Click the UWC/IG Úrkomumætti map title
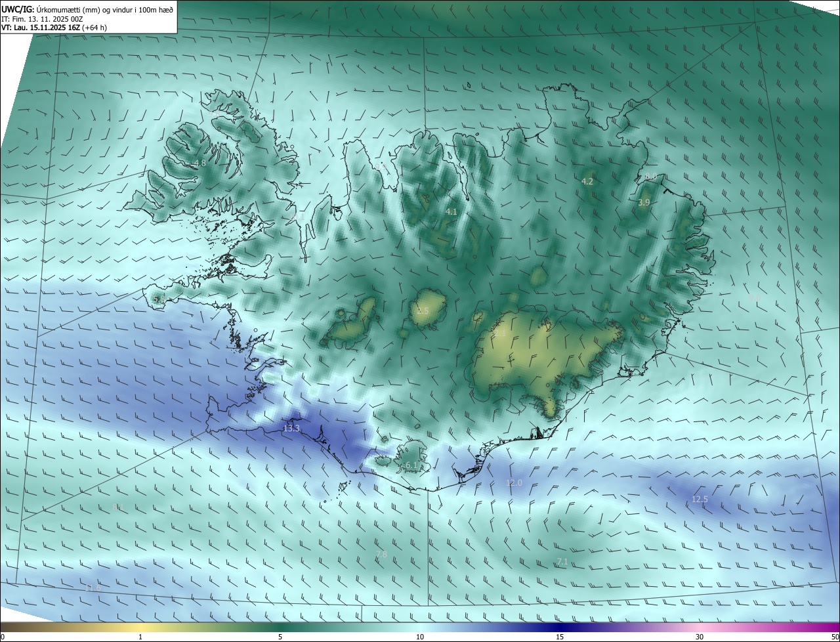This screenshot has height=642, width=840. click(88, 9)
